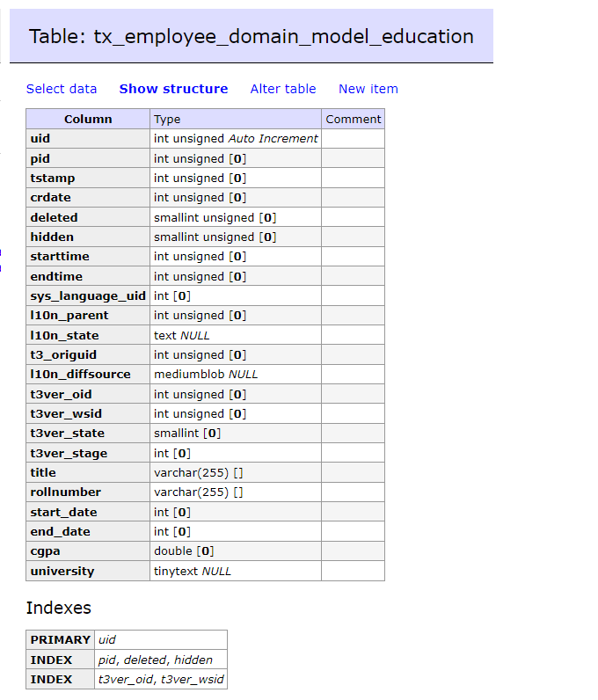598x700 pixels.
Task: Open the Alter table link
Action: (x=283, y=89)
